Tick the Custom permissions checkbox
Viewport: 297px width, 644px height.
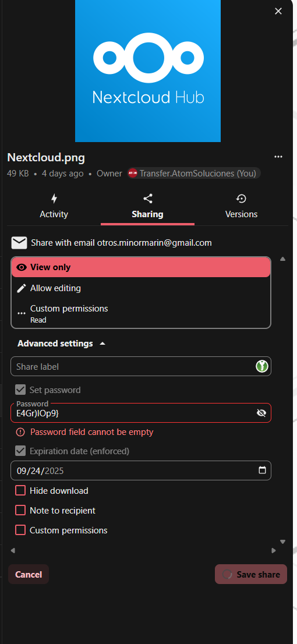(20, 530)
